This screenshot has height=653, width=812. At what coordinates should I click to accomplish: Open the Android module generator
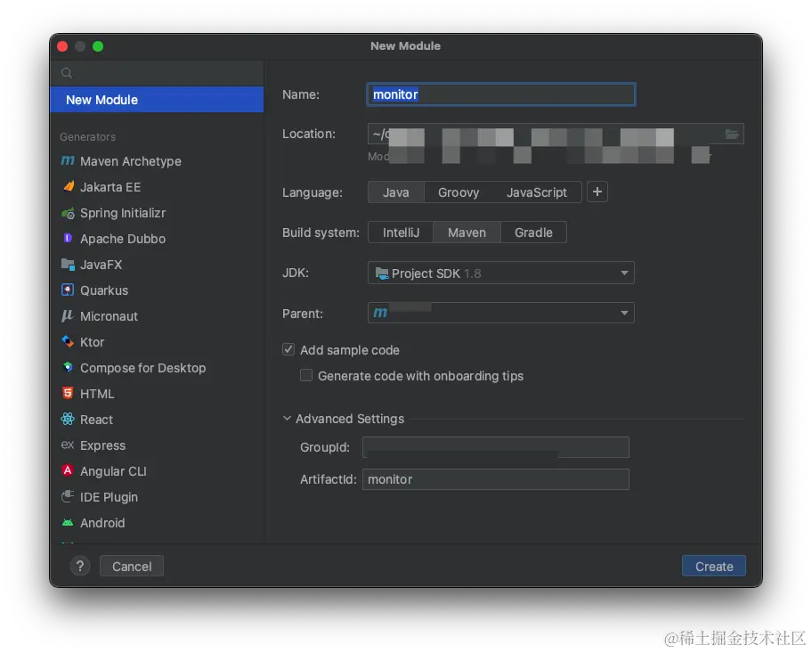pos(101,523)
